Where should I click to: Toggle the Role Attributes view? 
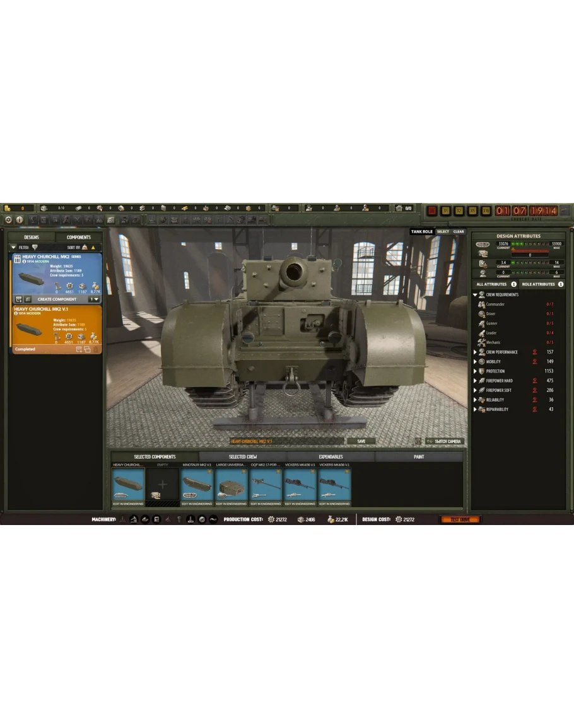point(542,284)
